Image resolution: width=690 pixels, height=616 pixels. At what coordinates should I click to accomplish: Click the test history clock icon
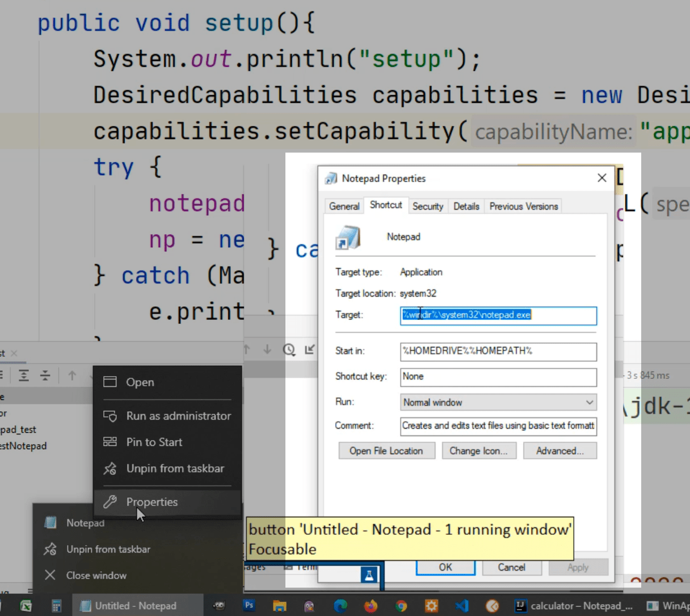click(x=289, y=349)
